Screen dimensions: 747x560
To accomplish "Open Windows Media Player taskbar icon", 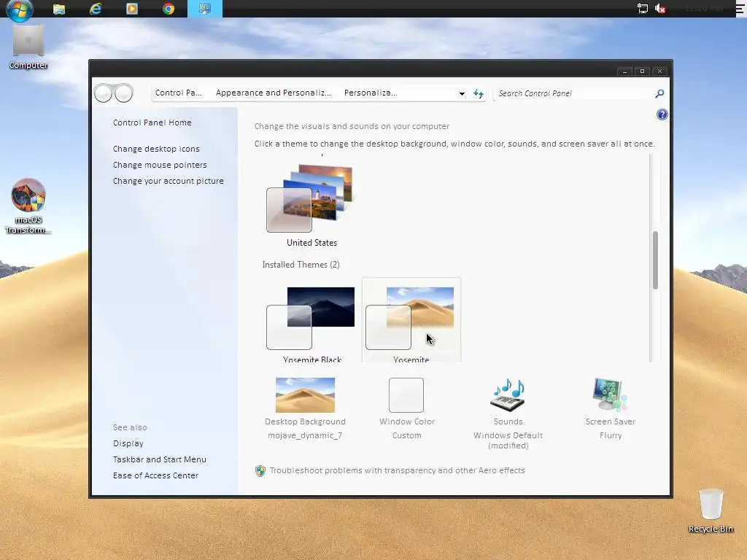I will point(132,9).
